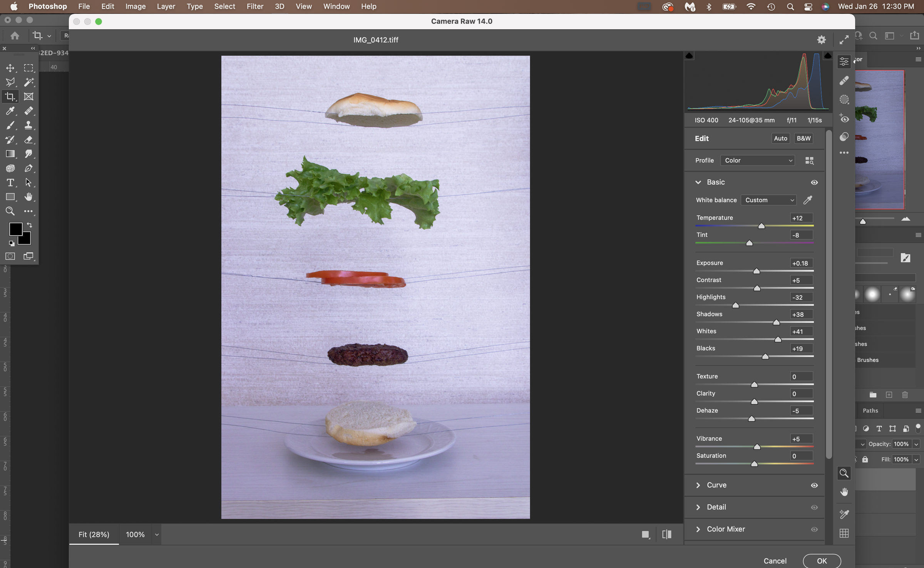The image size is (924, 568).
Task: Apply Auto adjustments
Action: point(780,138)
